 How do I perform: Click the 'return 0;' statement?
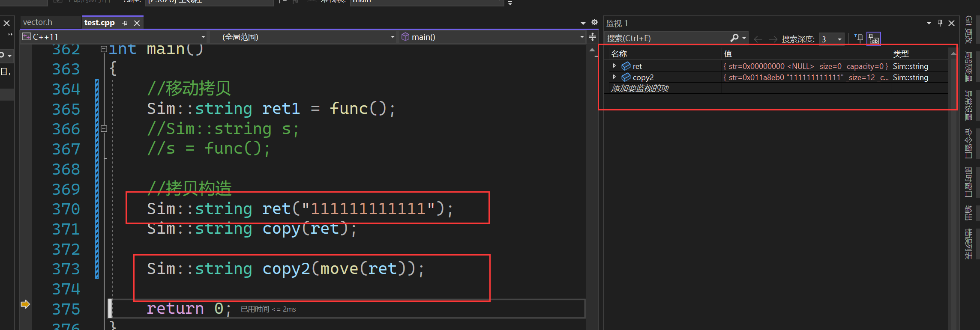[x=189, y=308]
